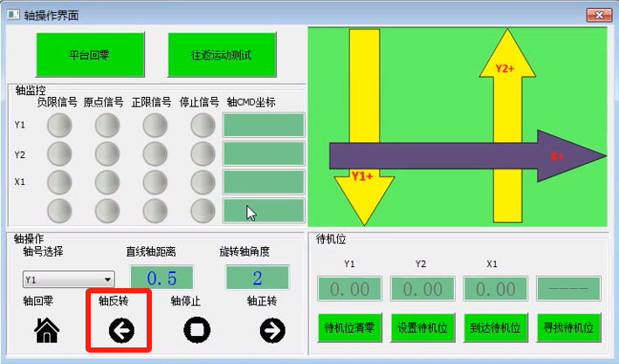Screen dimensions: 619x364
Task: Click the axis reverse (轴反转) left arrow icon
Action: click(x=120, y=329)
